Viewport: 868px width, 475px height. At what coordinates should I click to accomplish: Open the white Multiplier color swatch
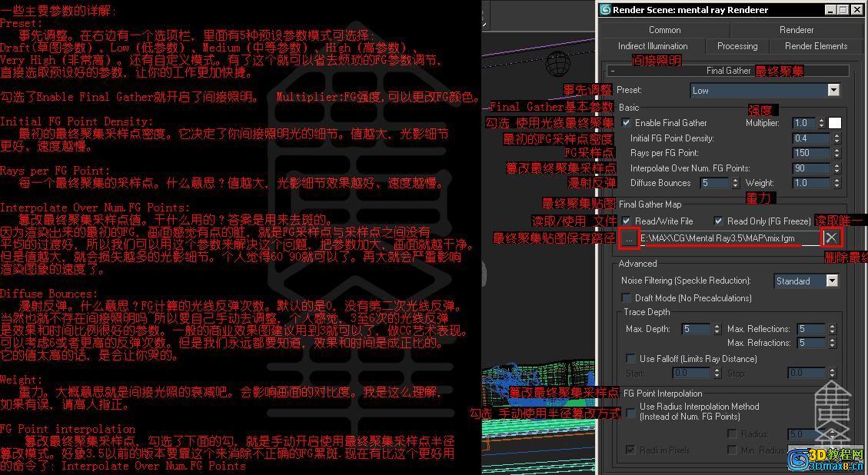click(x=834, y=123)
